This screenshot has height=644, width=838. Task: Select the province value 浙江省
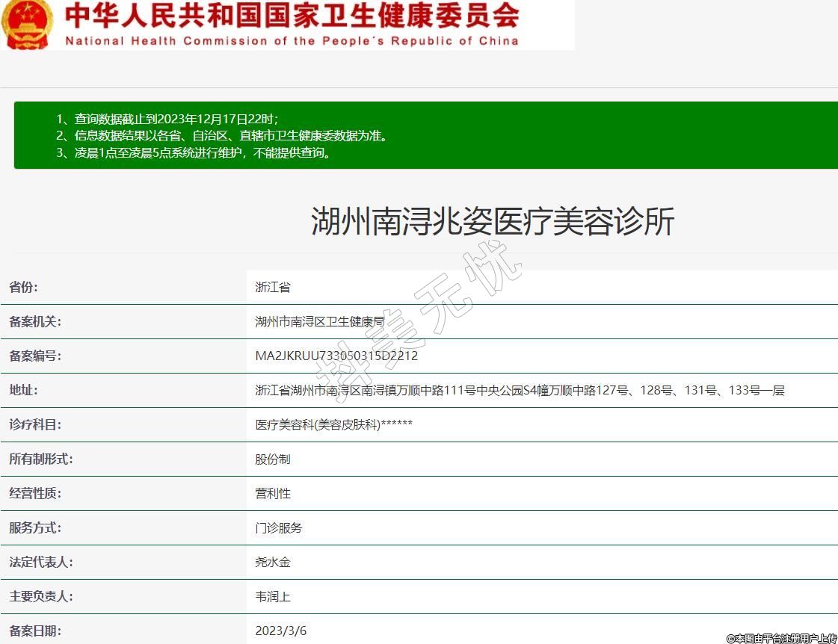pos(272,287)
